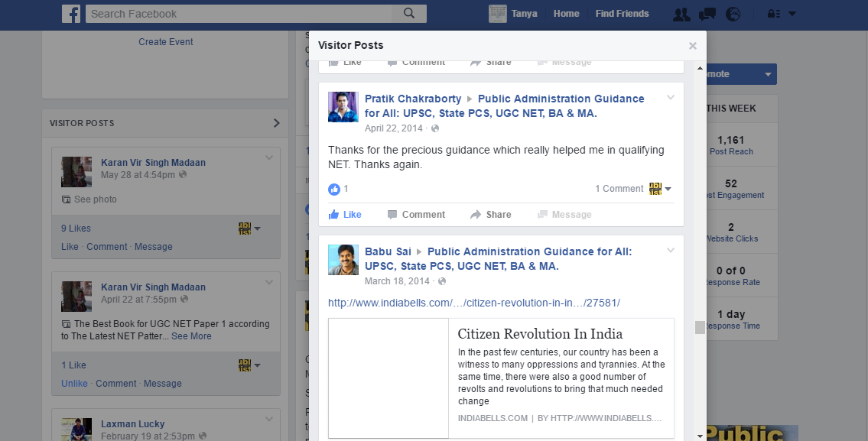Focus the Search Facebook field
Image resolution: width=868 pixels, height=441 pixels.
tap(239, 14)
